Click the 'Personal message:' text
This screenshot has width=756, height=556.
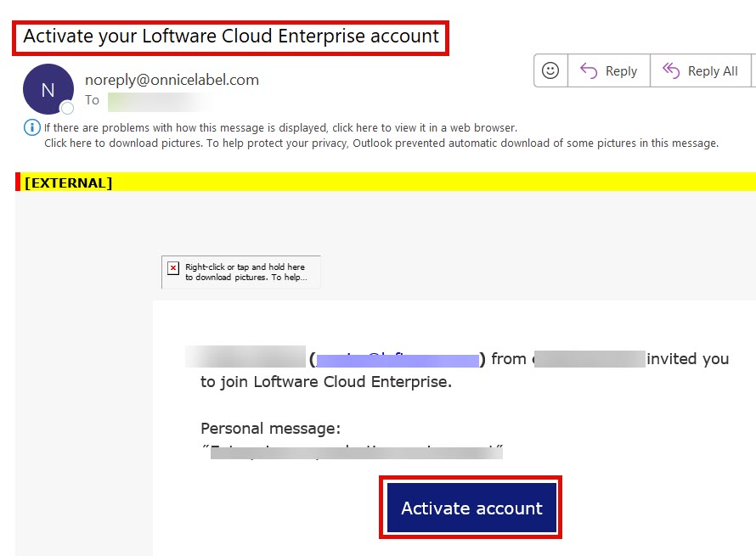tap(270, 429)
